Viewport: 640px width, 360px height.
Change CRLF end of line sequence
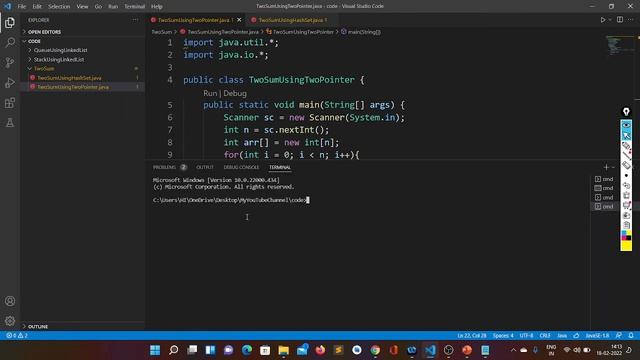(545, 336)
